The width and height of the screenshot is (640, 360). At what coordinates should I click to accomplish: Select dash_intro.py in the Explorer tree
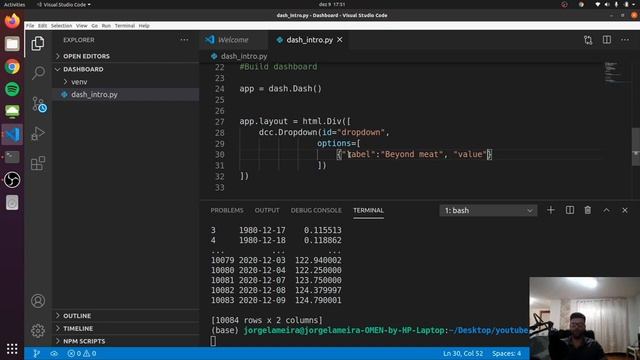point(125,95)
